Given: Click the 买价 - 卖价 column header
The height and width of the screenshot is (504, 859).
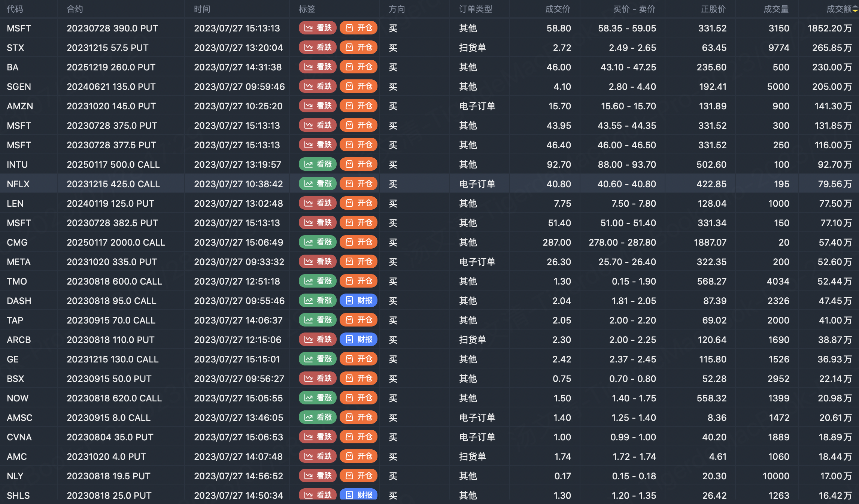Looking at the screenshot, I should tap(634, 9).
